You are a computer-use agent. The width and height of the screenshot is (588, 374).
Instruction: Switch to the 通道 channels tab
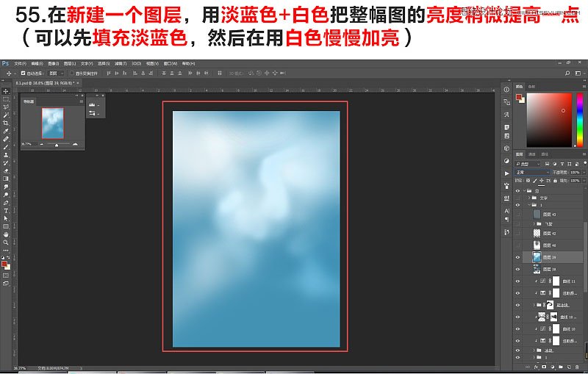(531, 154)
